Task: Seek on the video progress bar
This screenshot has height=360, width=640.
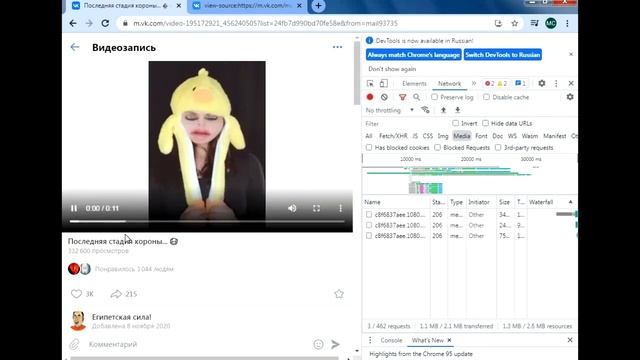Action: click(207, 221)
